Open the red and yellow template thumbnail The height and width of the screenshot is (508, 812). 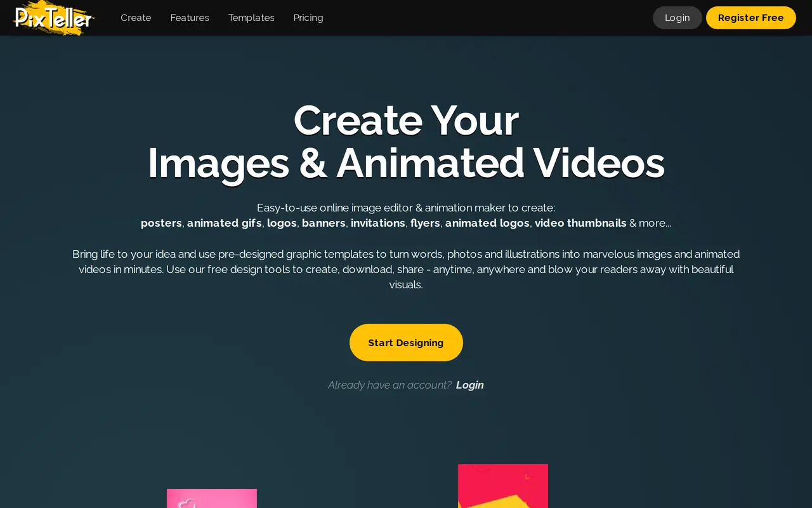tap(503, 486)
